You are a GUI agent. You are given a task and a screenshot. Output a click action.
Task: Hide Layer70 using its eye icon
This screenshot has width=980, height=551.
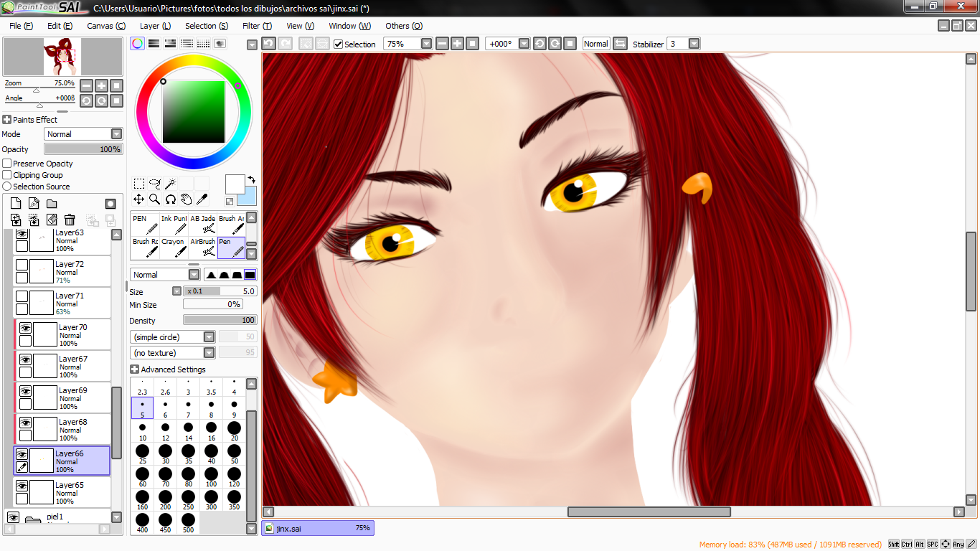[x=25, y=328]
